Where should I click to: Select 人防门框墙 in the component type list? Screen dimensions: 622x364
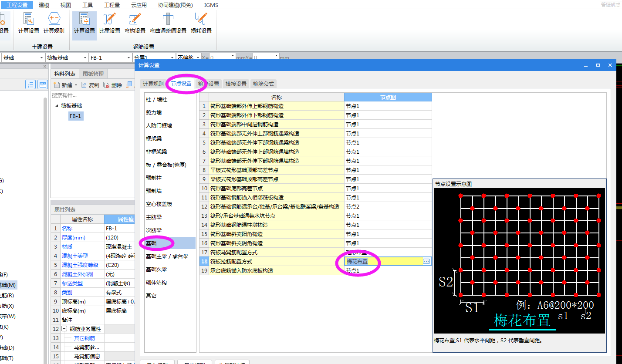pos(170,125)
